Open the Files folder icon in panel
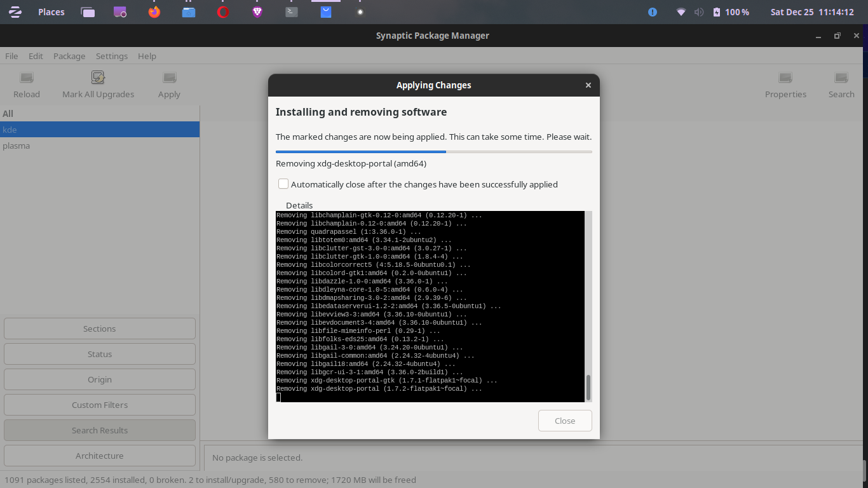The width and height of the screenshot is (868, 488). point(189,12)
